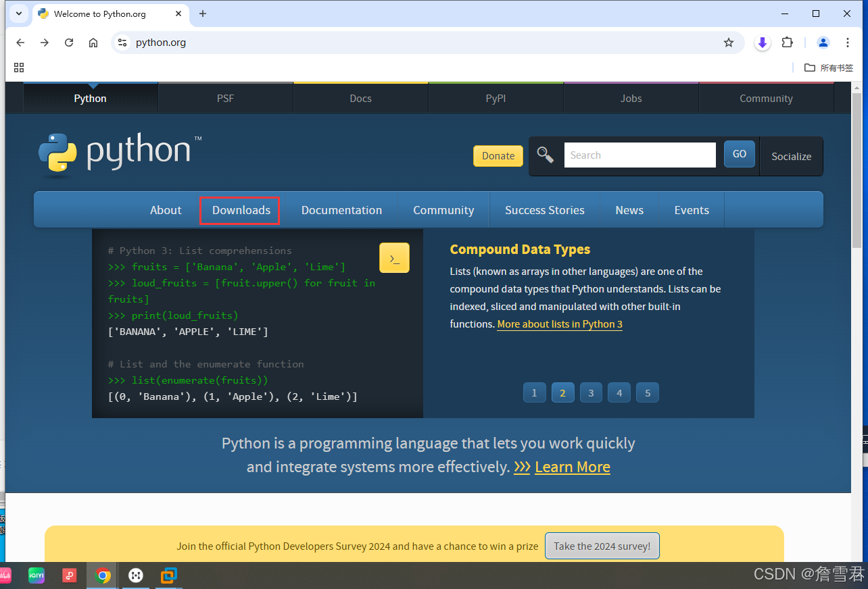Switch to the Docs top tab
This screenshot has width=868, height=589.
360,98
